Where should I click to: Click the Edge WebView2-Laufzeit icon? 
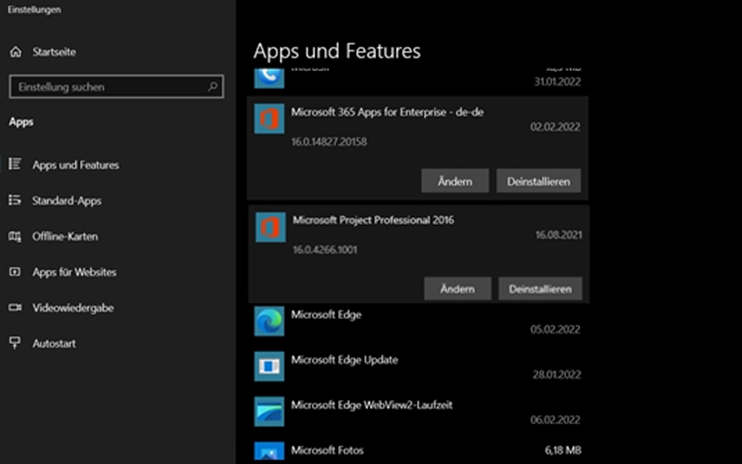269,412
